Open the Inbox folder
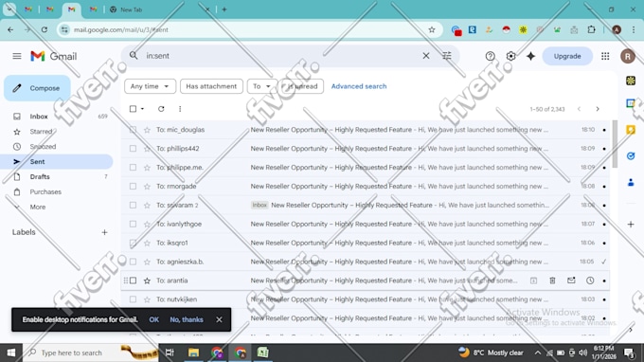Viewport: 644px width, 362px height. click(x=39, y=117)
